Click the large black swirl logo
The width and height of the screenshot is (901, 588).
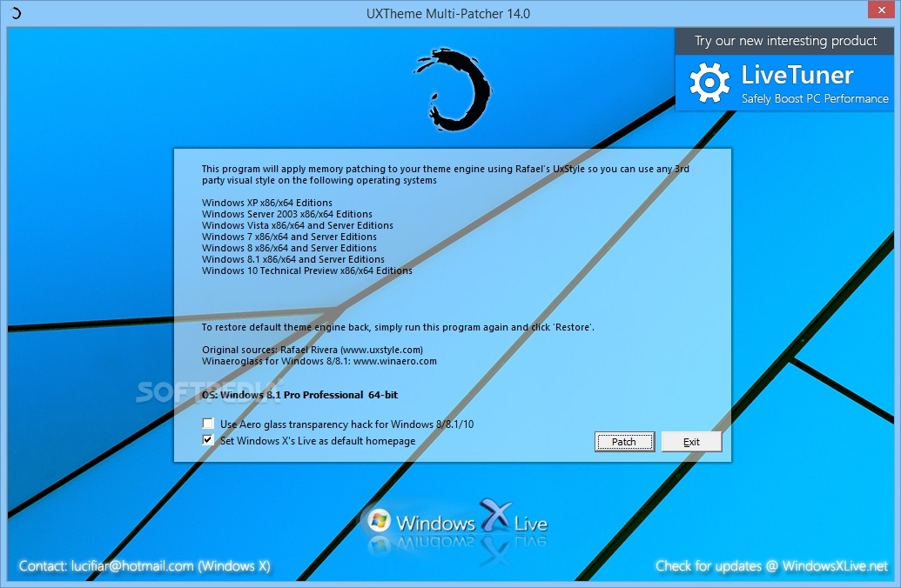[x=454, y=89]
